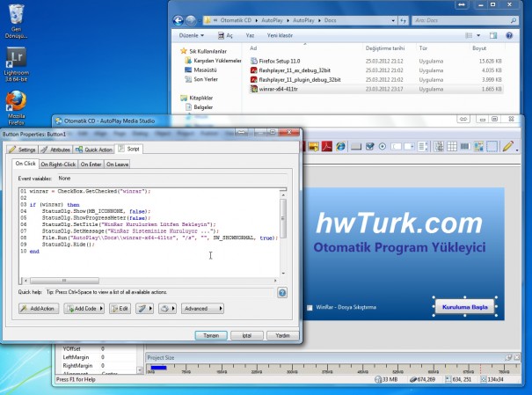This screenshot has width=532, height=395.
Task: Switch to the On Enter event tab
Action: pos(91,165)
